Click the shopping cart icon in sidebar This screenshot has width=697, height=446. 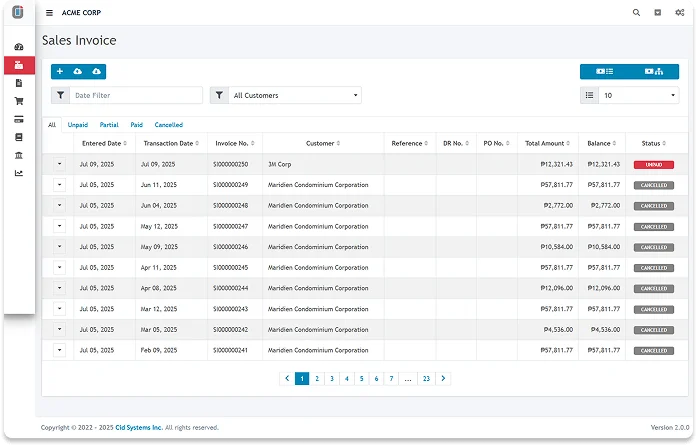pyautogui.click(x=19, y=101)
